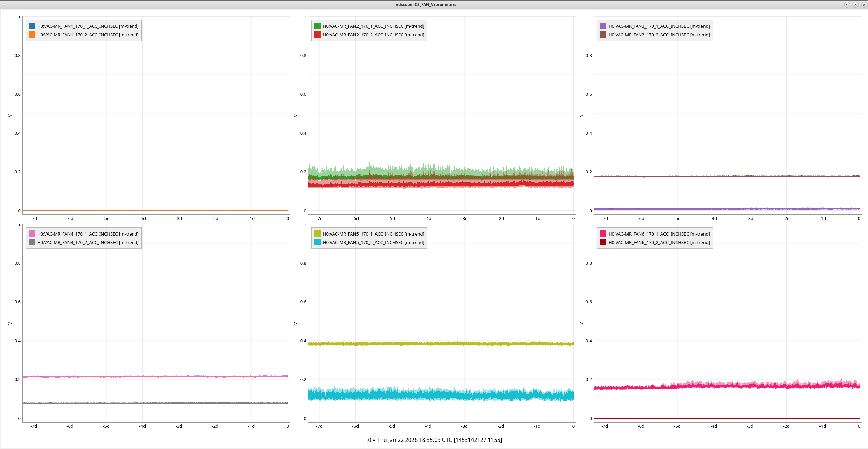Click the blue FAN1_170_1 legend color swatch
The width and height of the screenshot is (868, 449).
click(x=32, y=26)
